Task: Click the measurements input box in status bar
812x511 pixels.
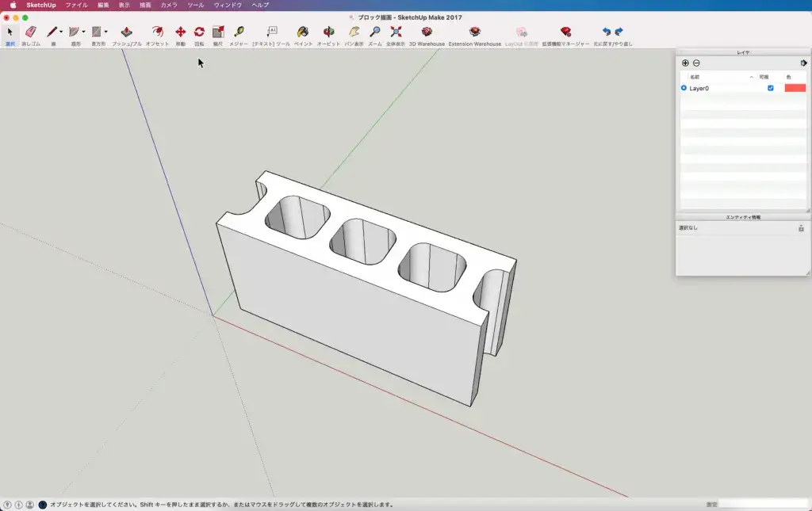Action: (x=764, y=504)
